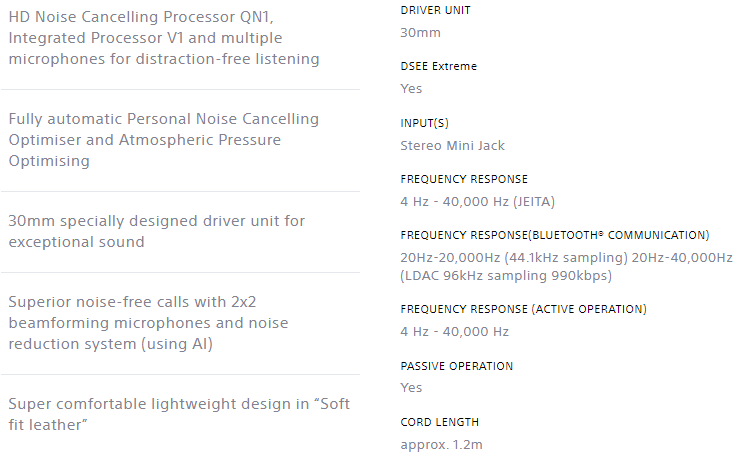
Task: Click the HD Noise Cancelling Processor QN1 feature text
Action: 164,37
